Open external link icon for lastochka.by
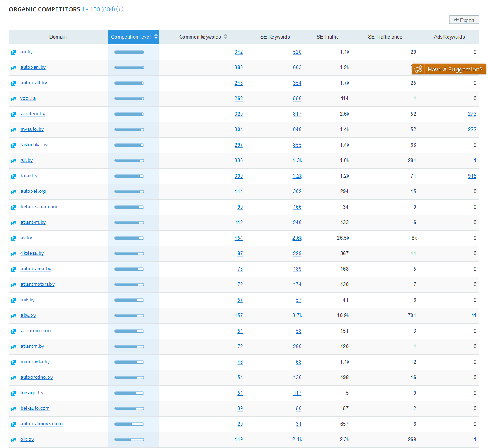The height and width of the screenshot is (448, 488). pyautogui.click(x=14, y=146)
